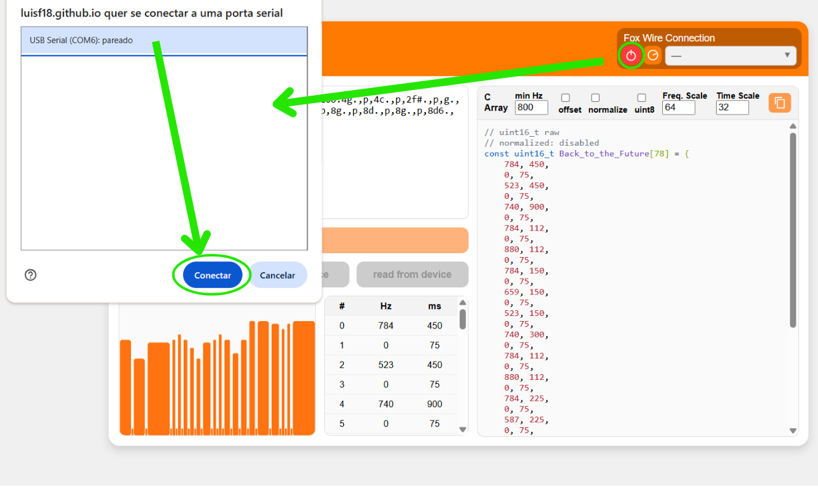Click the 900 ms cell in table row 4
This screenshot has width=818, height=504.
click(x=434, y=404)
